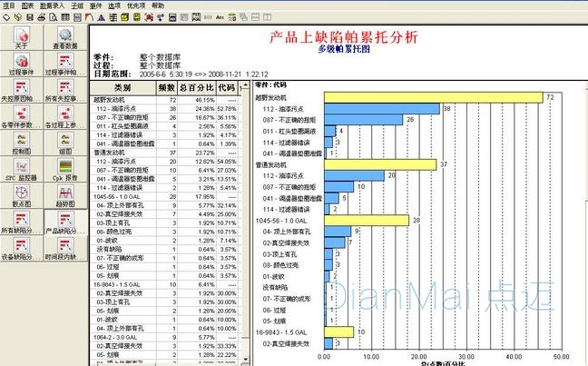Screen dimensions: 588x366
Task: Click the floppy disk save toolbar icon
Action: click(30, 17)
